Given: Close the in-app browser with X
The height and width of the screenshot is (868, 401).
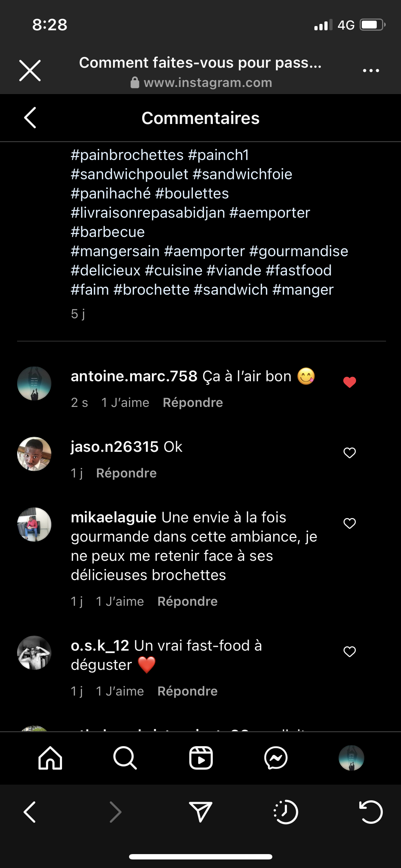Looking at the screenshot, I should [x=30, y=71].
